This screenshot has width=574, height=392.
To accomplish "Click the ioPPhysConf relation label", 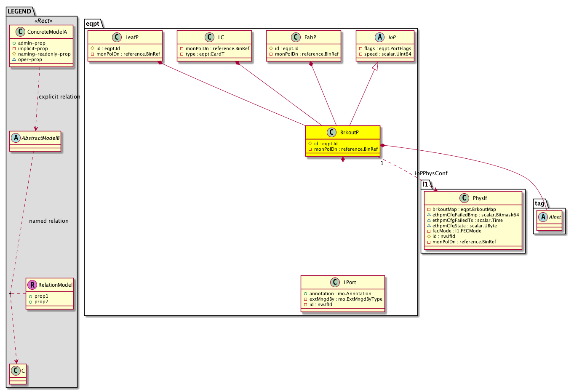I will coord(431,173).
